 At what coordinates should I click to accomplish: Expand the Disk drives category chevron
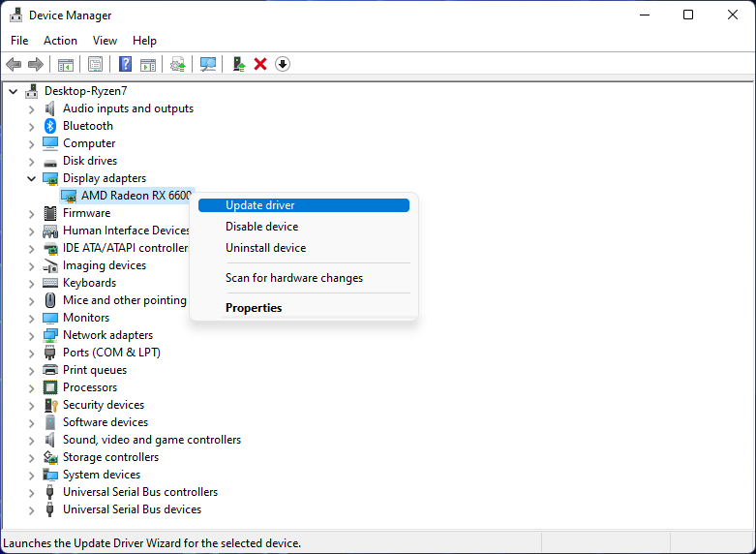[31, 162]
